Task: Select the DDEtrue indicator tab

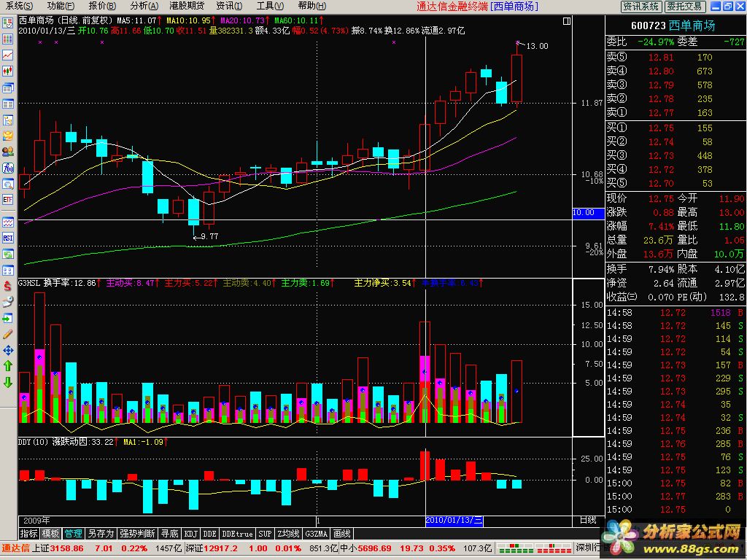Action: coord(238,533)
